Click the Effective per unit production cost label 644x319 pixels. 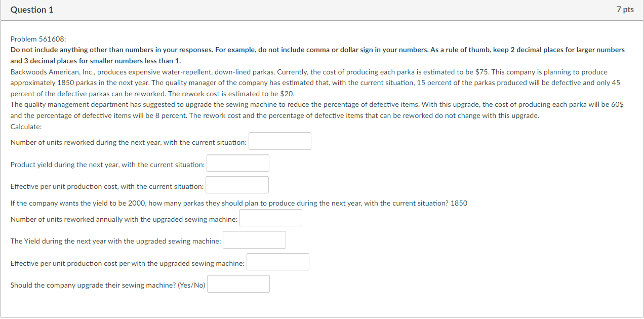(106, 186)
